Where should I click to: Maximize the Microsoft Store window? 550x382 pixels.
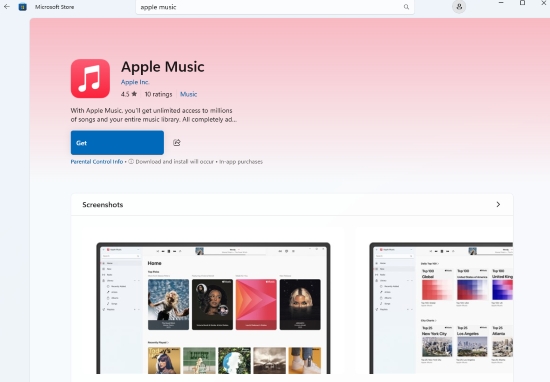(x=522, y=3)
